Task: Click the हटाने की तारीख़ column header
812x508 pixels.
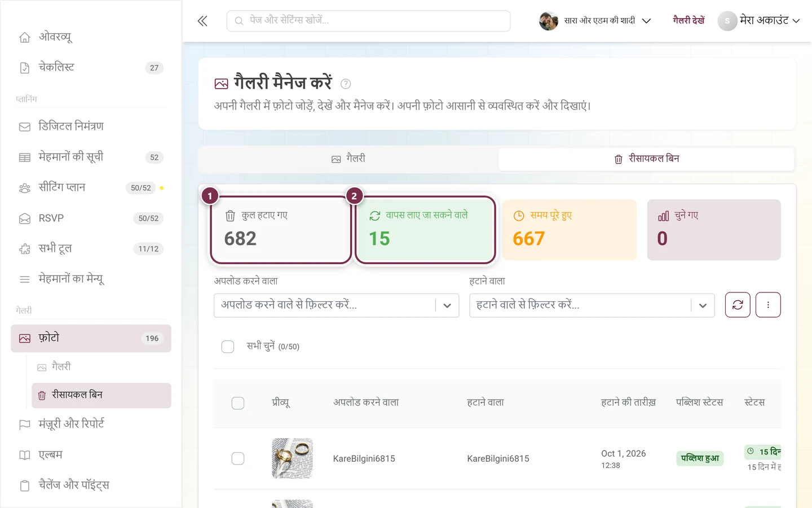Action: pos(628,402)
